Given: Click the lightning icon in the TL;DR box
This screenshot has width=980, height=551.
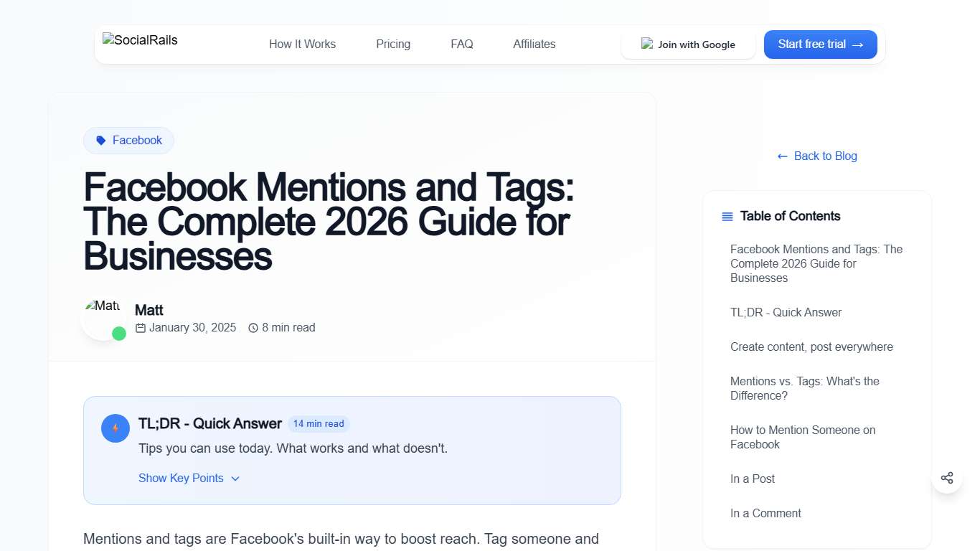Looking at the screenshot, I should point(115,428).
